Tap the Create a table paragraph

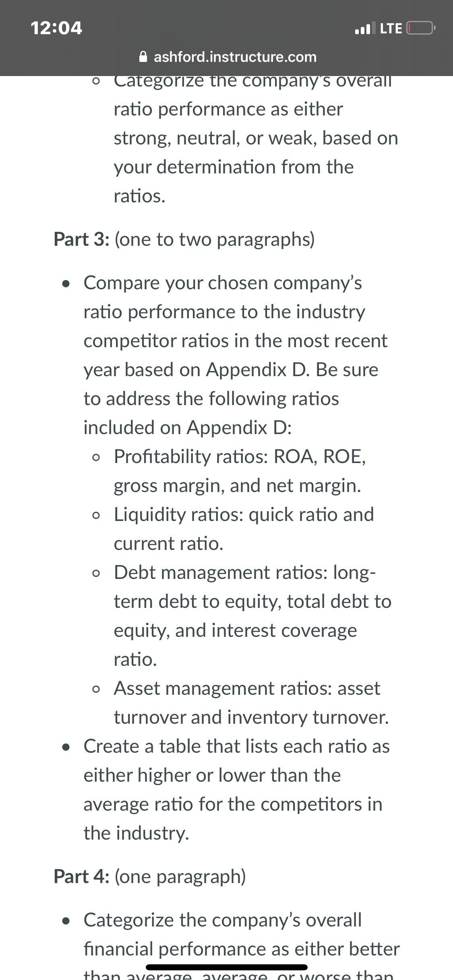[237, 790]
